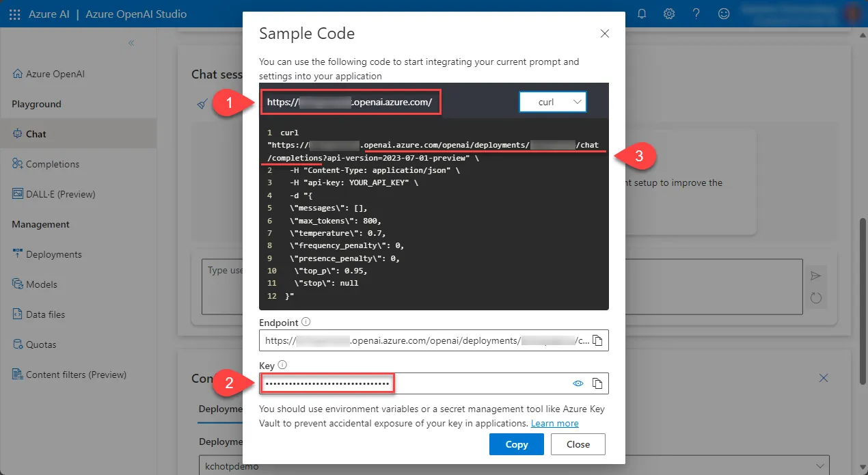Click Azure OpenAI Studio header title
868x475 pixels.
tap(136, 14)
